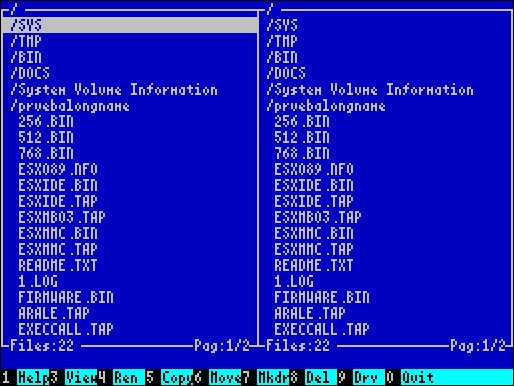Screen dimensions: 514x386
Task: Select 768.BIN in left panel
Action: click(46, 153)
